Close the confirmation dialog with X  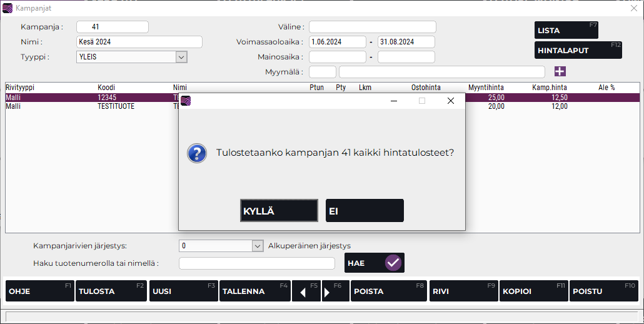click(450, 101)
